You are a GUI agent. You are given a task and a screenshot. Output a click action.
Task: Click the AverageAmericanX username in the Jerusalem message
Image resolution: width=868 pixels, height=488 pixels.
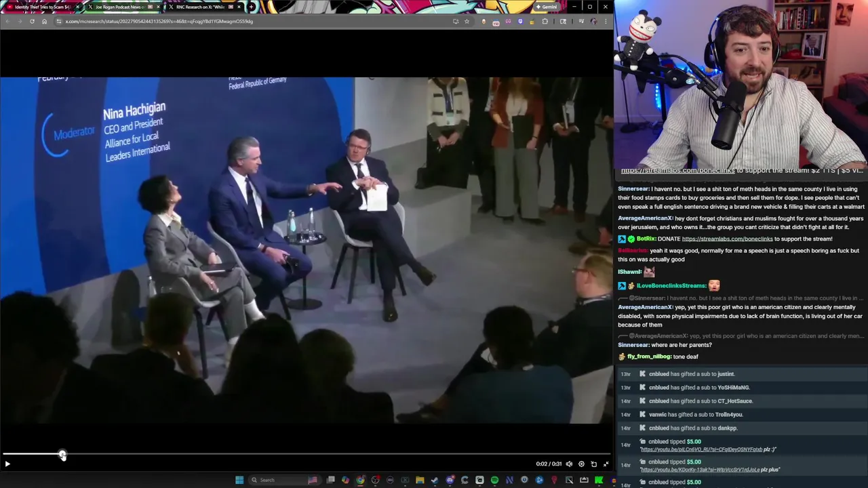(645, 218)
